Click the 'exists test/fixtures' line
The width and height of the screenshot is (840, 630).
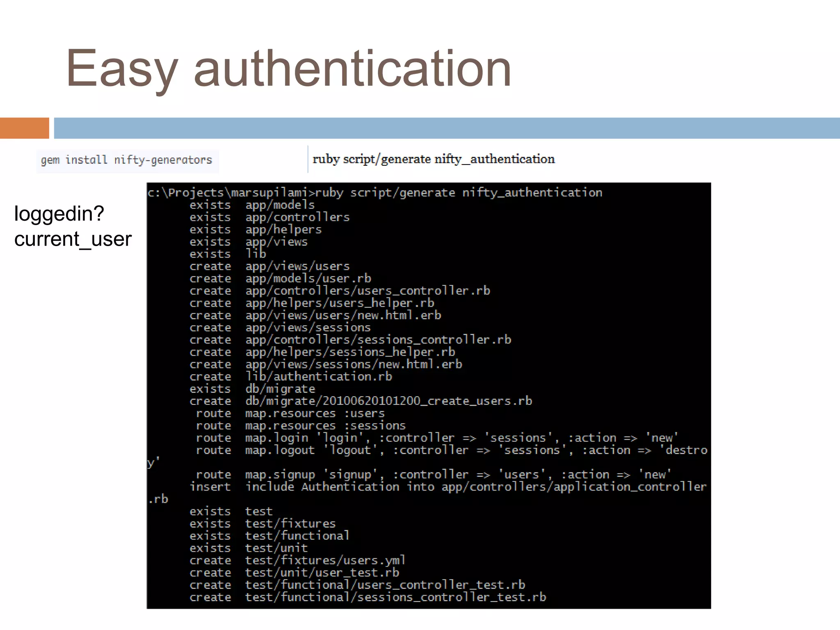(262, 524)
